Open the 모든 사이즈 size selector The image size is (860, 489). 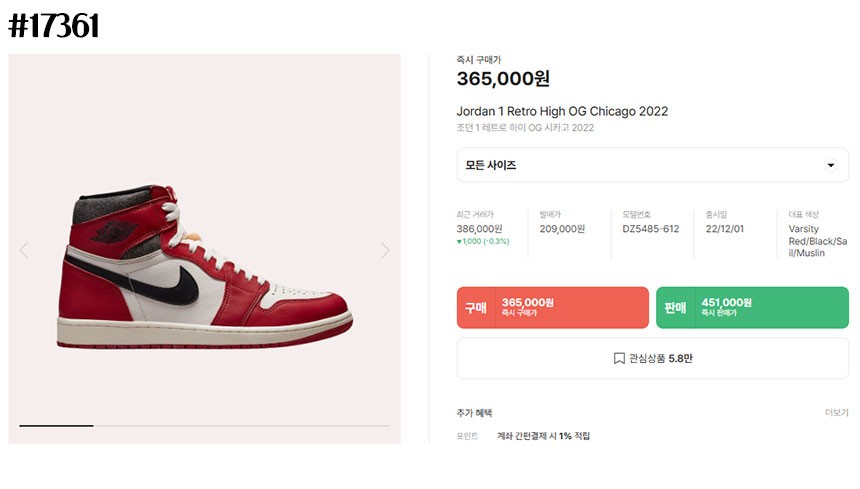coord(652,165)
